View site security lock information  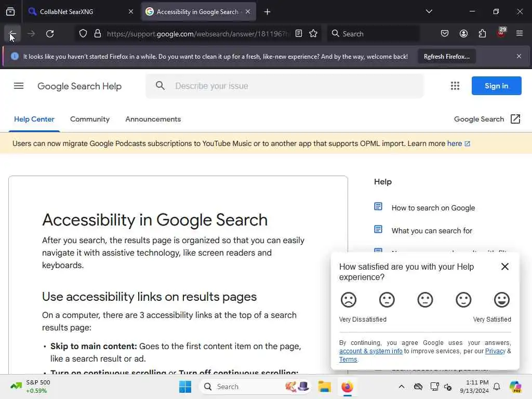[x=98, y=34]
